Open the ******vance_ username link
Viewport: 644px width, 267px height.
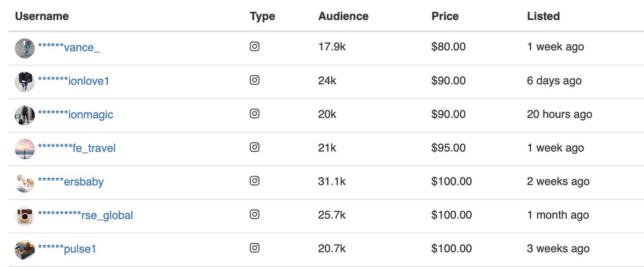[69, 47]
